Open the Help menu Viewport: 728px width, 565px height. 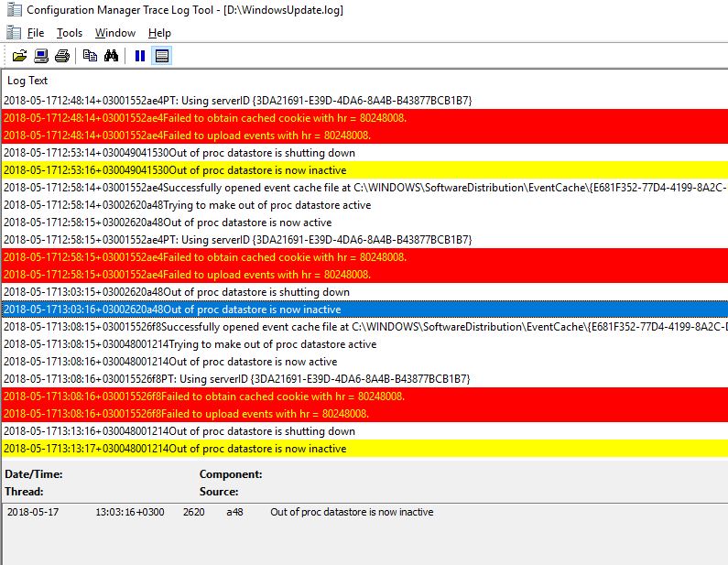(159, 33)
